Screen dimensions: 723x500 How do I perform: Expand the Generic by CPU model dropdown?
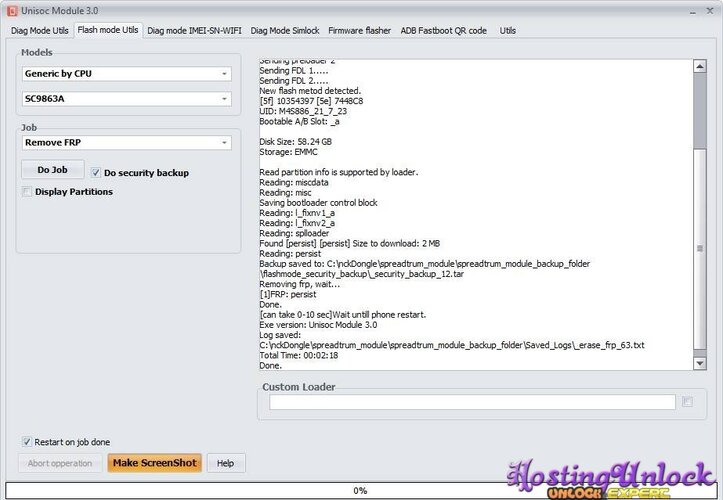pos(127,74)
